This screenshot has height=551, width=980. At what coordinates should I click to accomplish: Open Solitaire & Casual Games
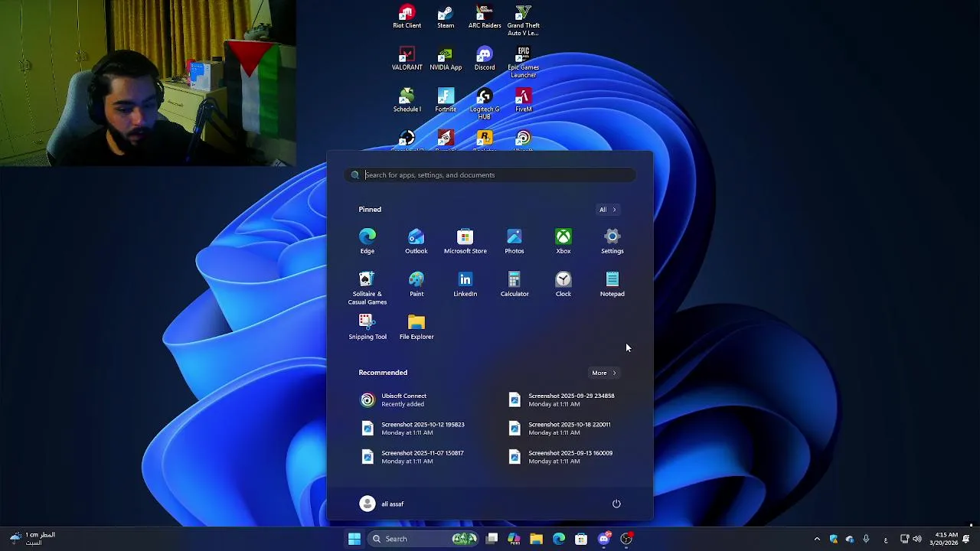[367, 288]
